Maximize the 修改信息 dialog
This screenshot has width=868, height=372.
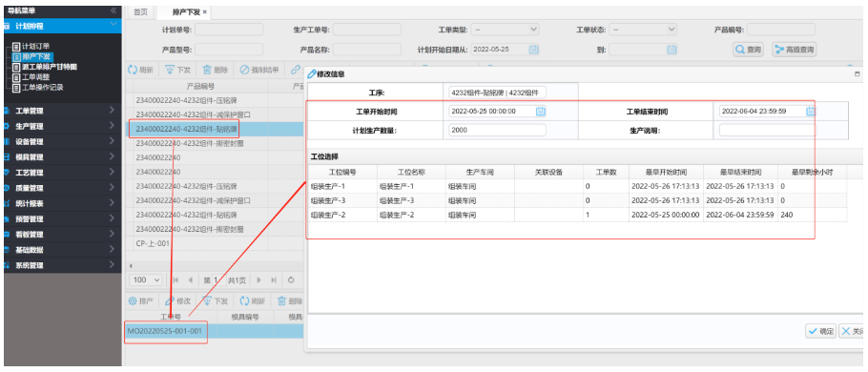coord(858,73)
